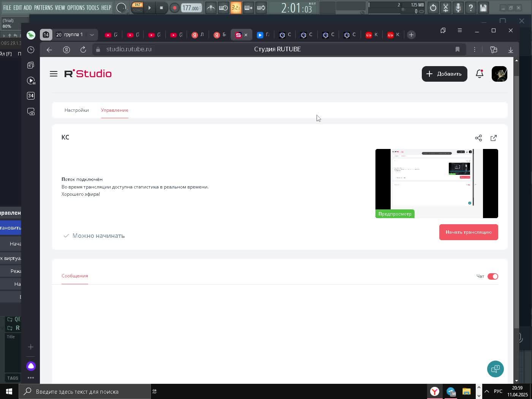Arm the FL Studio record button
532x399 pixels.
pos(174,8)
